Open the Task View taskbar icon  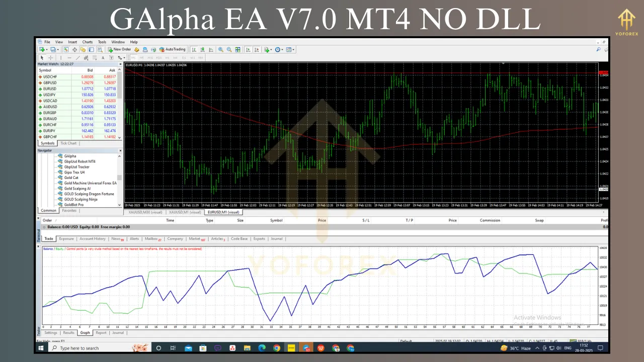coord(173,348)
